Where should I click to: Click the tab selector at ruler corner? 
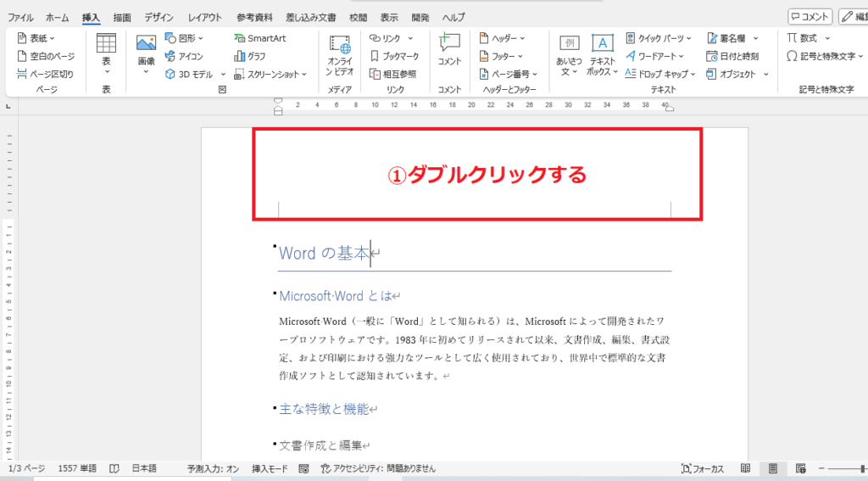pos(8,106)
